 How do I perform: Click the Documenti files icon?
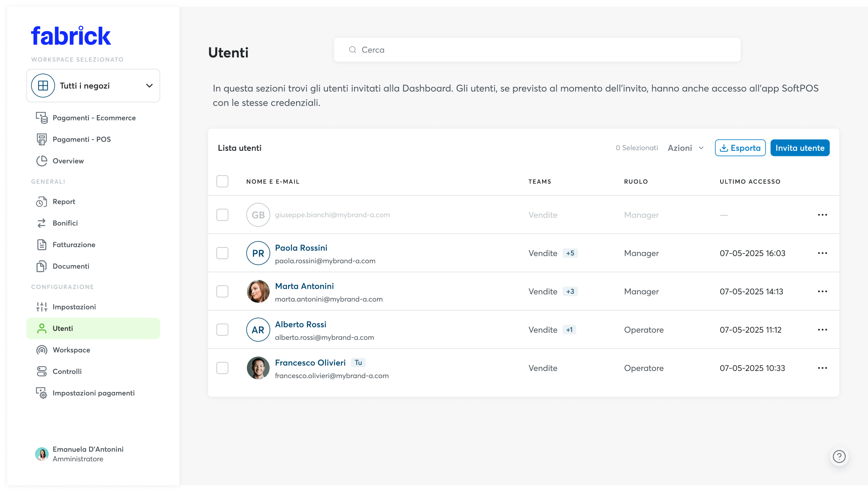click(42, 266)
